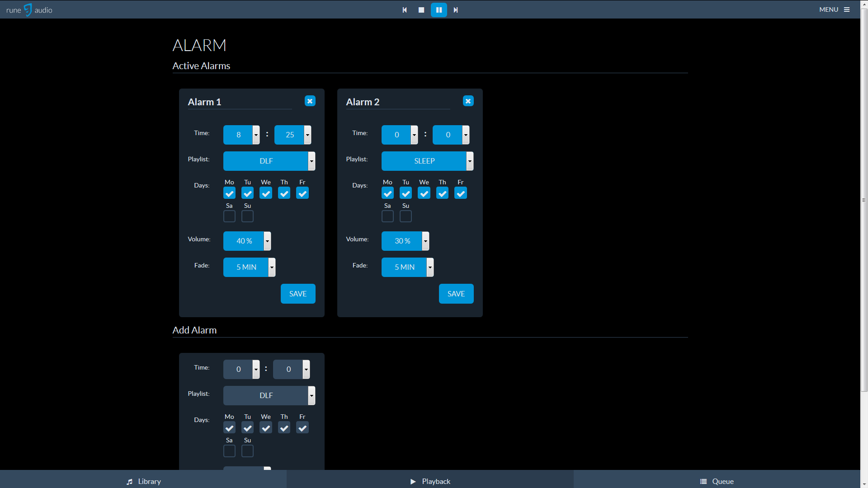
Task: Open Alarm 2 fade dropdown 5 MIN
Action: click(x=407, y=267)
